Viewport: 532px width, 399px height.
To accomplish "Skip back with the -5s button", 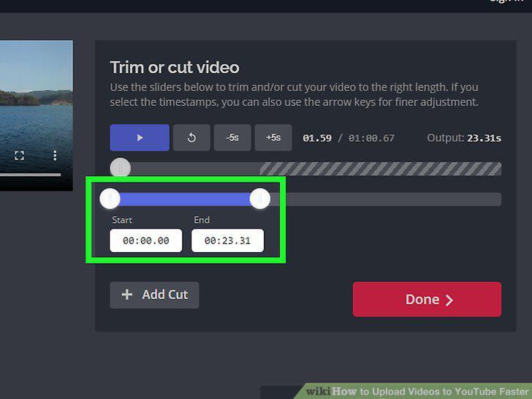I will click(232, 137).
